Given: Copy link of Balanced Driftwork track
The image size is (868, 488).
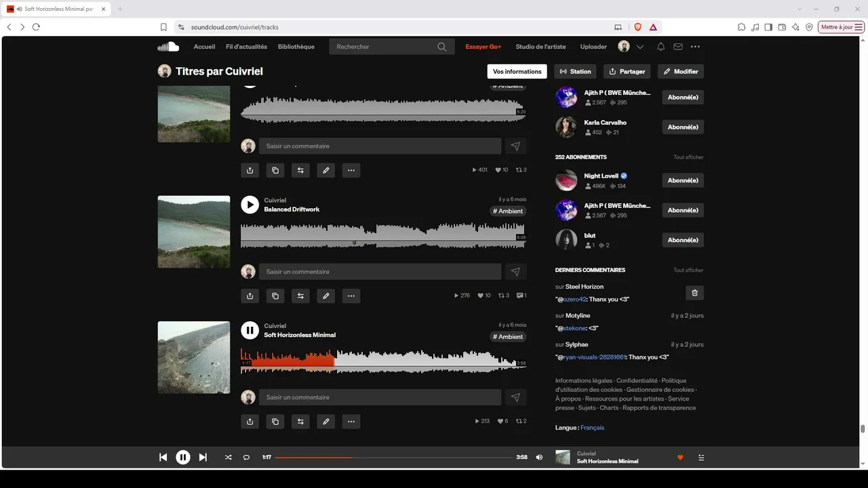Looking at the screenshot, I should click(275, 296).
